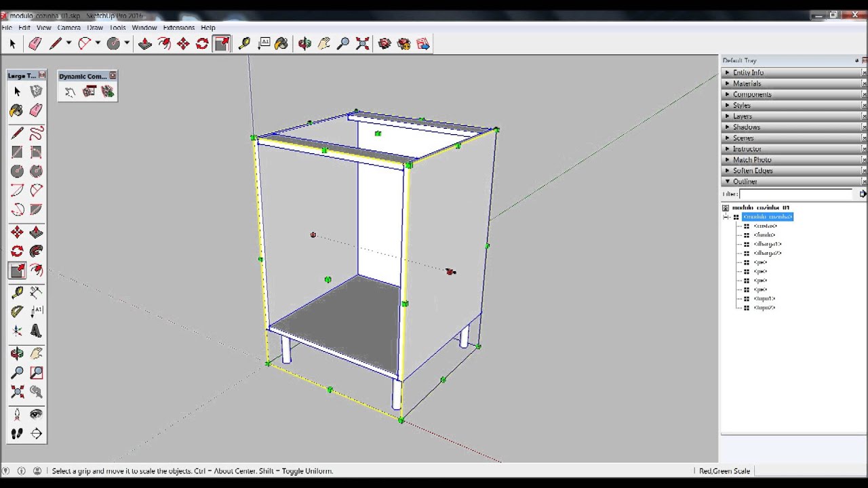The image size is (868, 488).
Task: Open the Draw menu
Action: [x=95, y=28]
